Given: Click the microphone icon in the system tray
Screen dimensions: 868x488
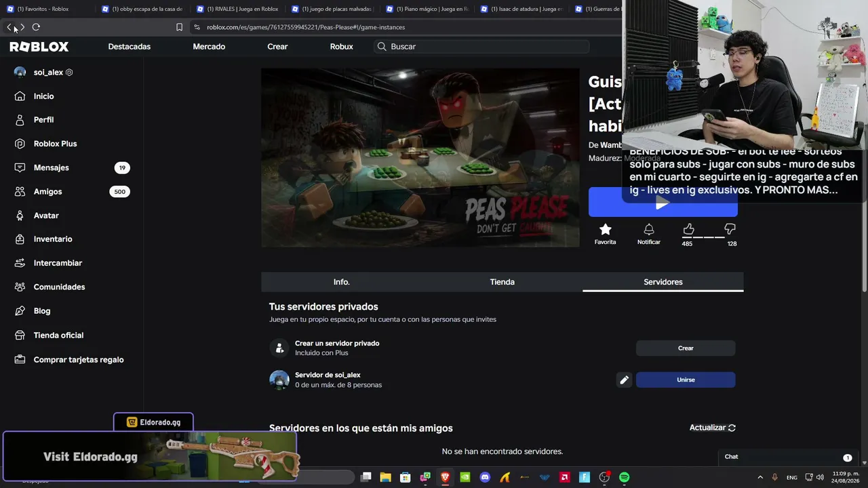Looking at the screenshot, I should point(774,477).
